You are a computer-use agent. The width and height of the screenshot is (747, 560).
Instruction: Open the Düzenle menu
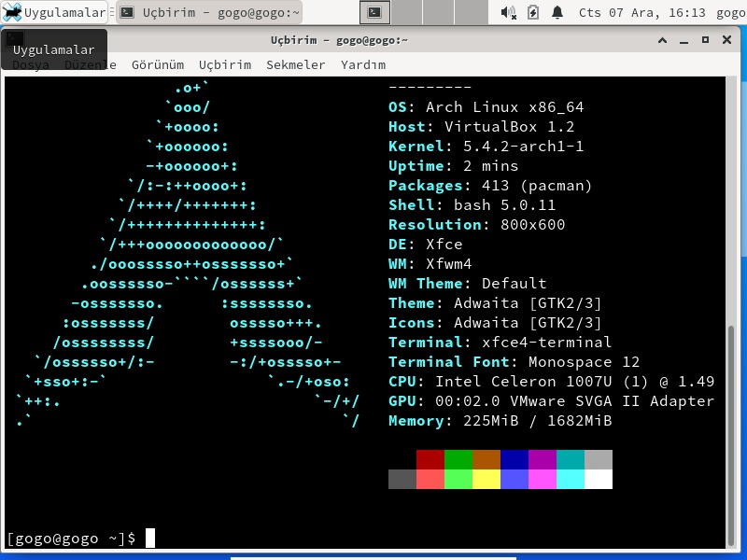click(x=90, y=64)
